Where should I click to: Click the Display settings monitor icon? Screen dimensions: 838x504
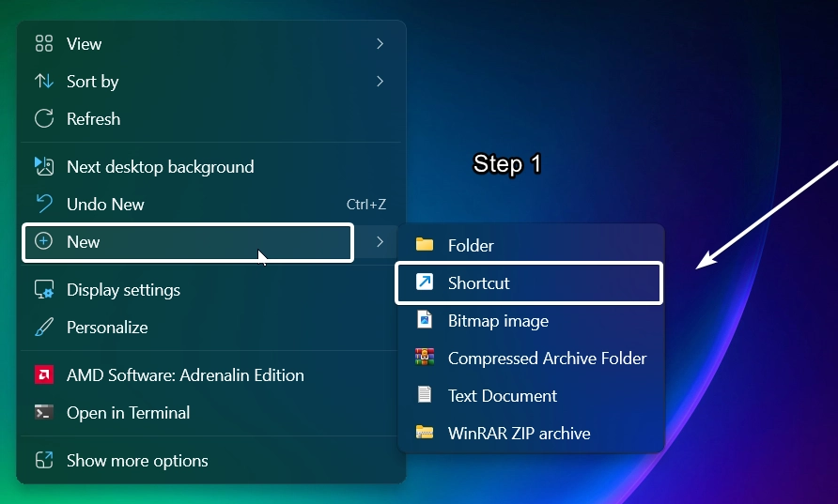44,289
